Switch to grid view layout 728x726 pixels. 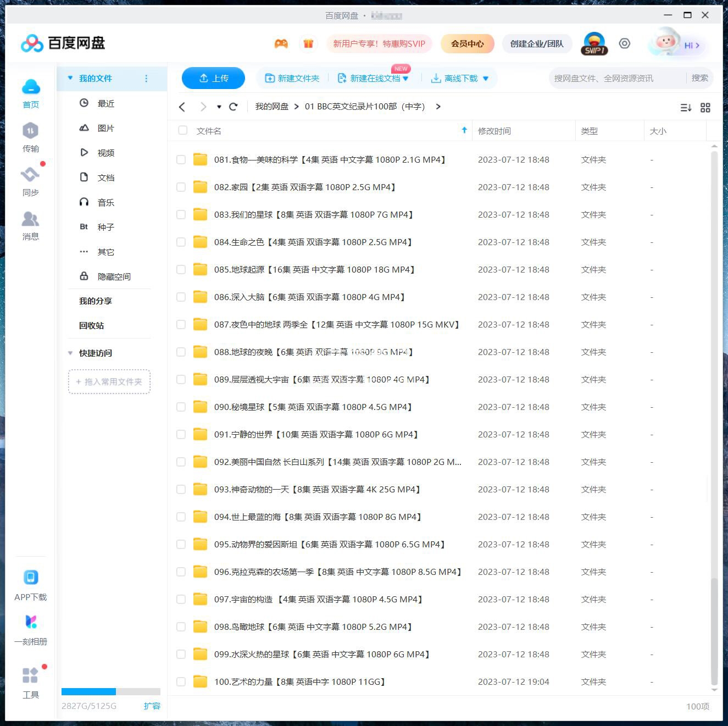(x=705, y=108)
